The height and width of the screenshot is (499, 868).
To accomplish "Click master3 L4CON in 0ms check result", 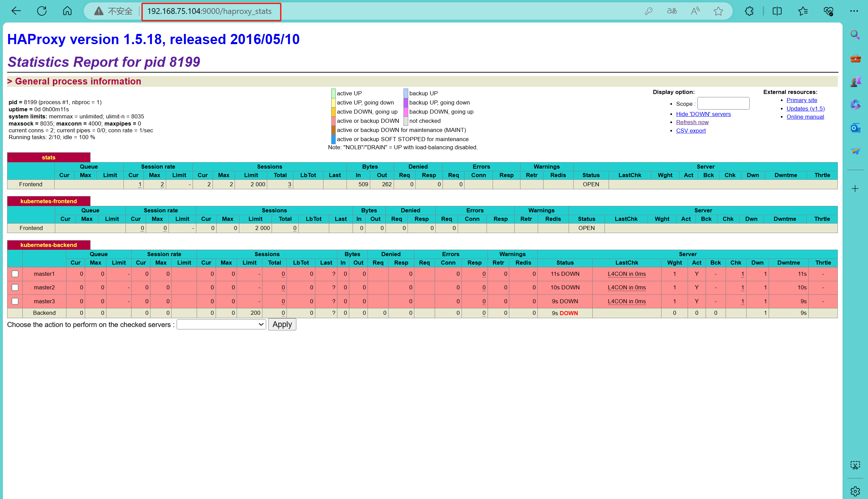I will pos(626,301).
